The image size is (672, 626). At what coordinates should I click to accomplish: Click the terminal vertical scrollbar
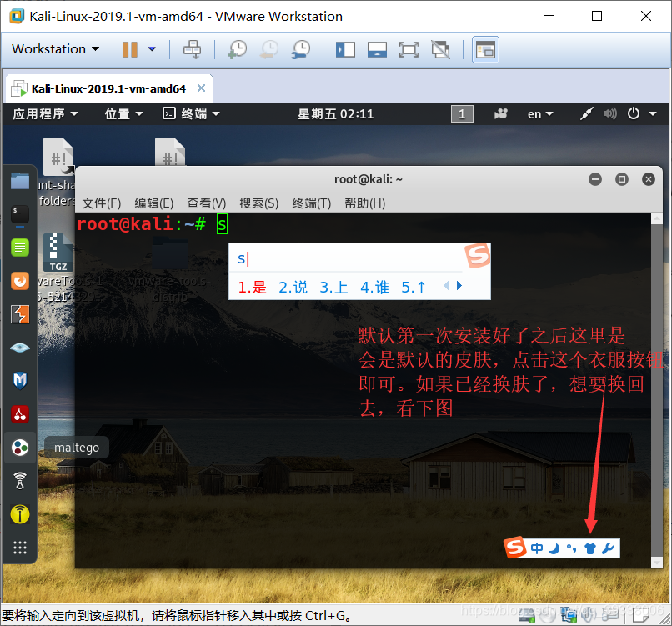pyautogui.click(x=657, y=390)
